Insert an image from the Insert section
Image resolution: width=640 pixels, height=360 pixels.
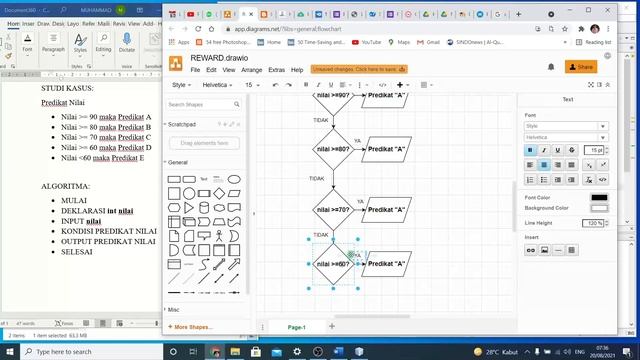click(544, 250)
